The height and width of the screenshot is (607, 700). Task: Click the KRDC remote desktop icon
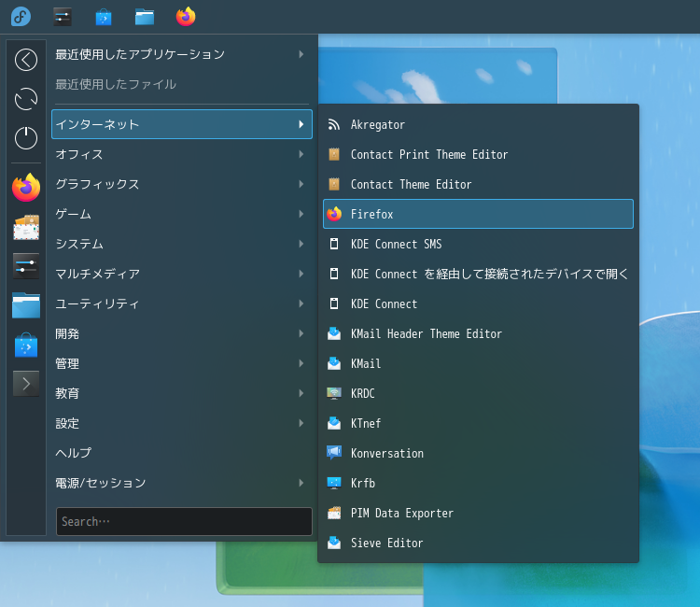pyautogui.click(x=334, y=393)
